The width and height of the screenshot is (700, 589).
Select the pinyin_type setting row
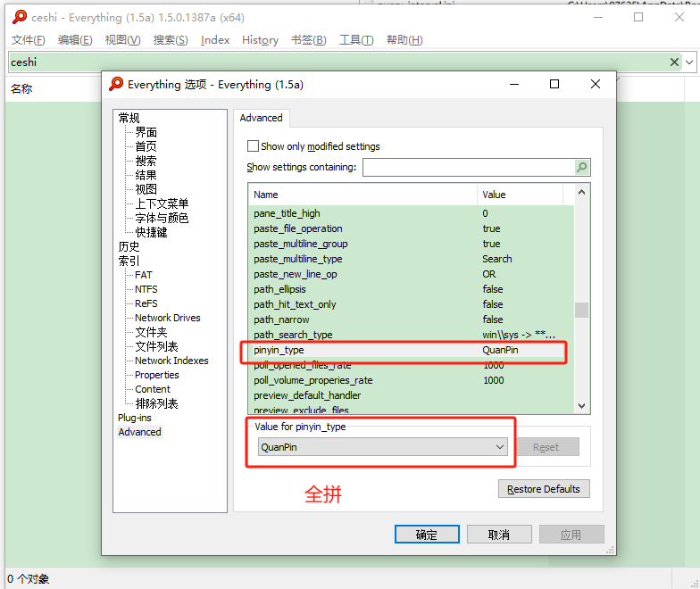411,350
